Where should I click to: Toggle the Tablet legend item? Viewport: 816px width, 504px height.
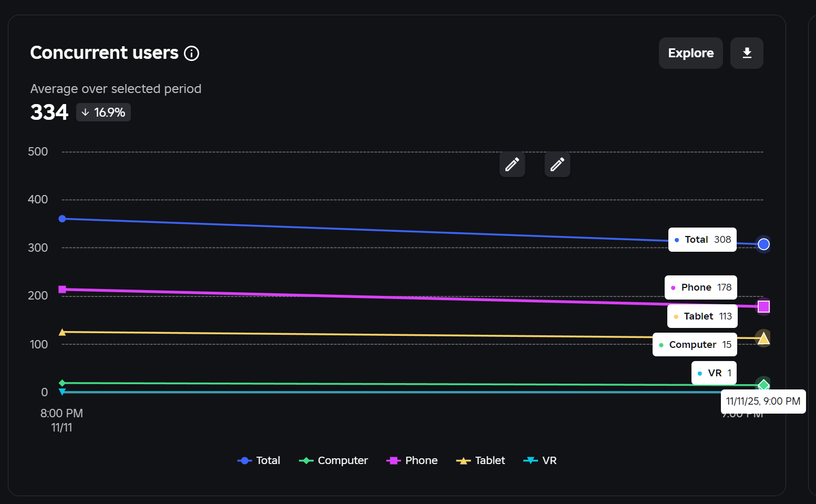481,460
